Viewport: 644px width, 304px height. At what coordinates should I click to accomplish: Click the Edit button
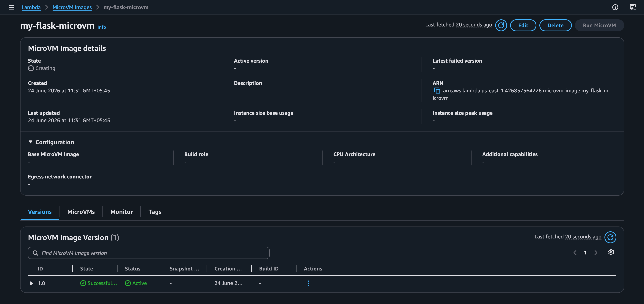coord(523,25)
